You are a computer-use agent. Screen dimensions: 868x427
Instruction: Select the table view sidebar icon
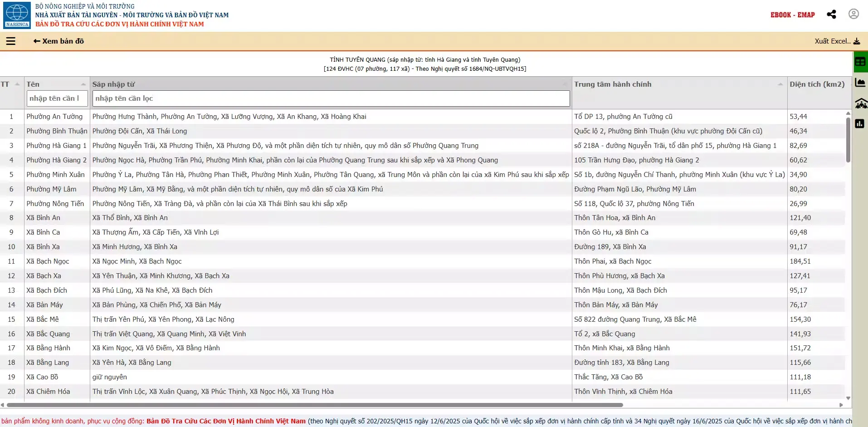[x=860, y=62]
